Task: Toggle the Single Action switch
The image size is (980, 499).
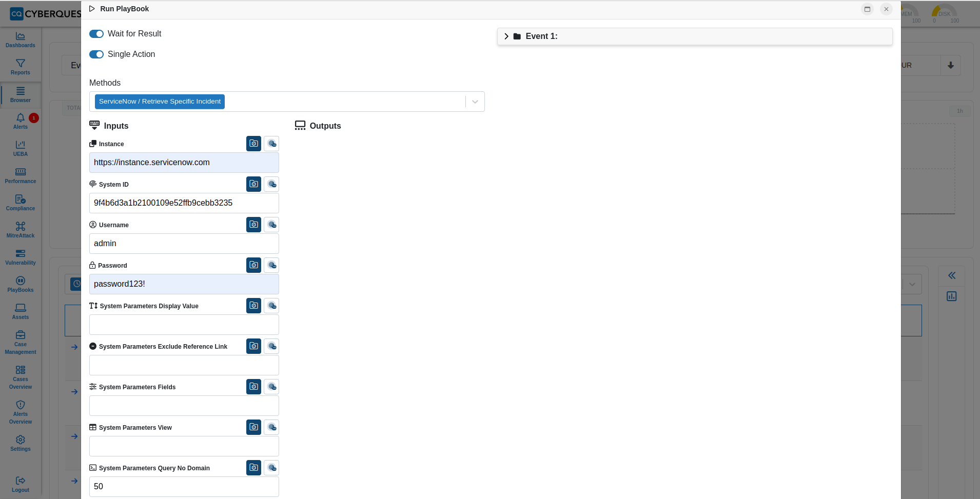Action: [96, 54]
